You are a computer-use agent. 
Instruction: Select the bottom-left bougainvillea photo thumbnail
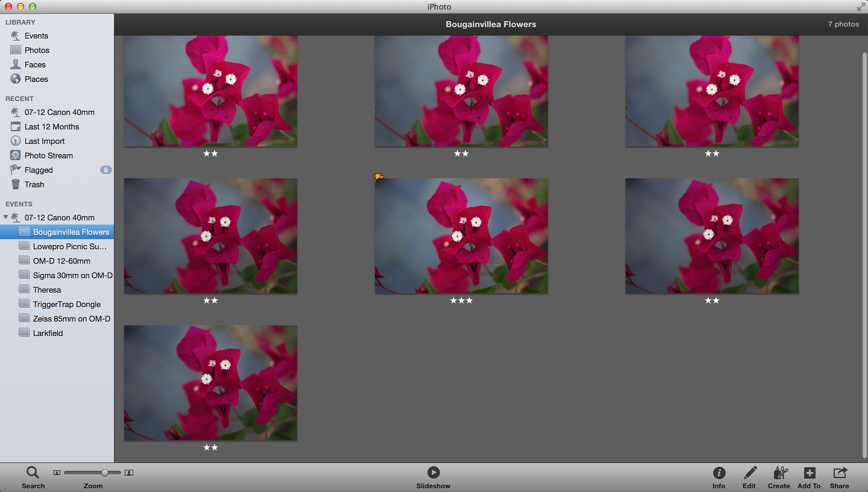click(x=210, y=382)
